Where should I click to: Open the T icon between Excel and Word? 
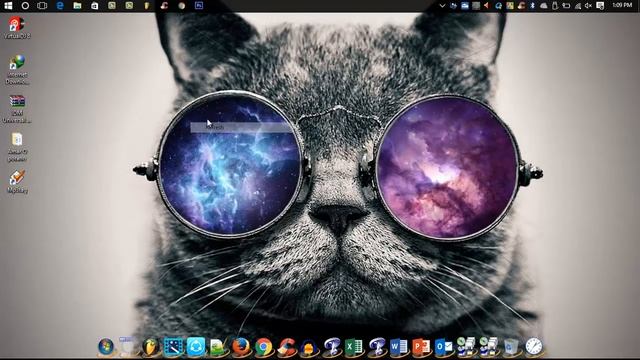(x=377, y=347)
